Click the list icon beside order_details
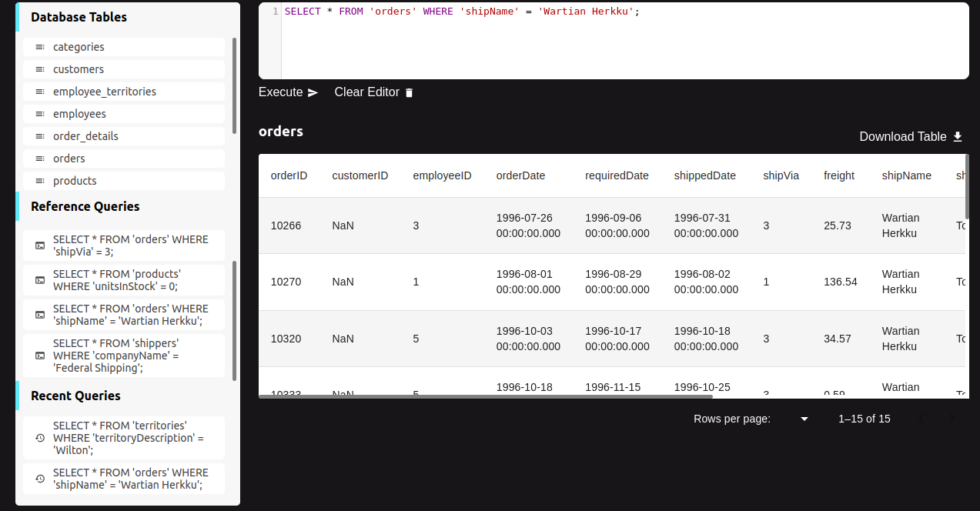Image resolution: width=980 pixels, height=511 pixels. (x=40, y=136)
